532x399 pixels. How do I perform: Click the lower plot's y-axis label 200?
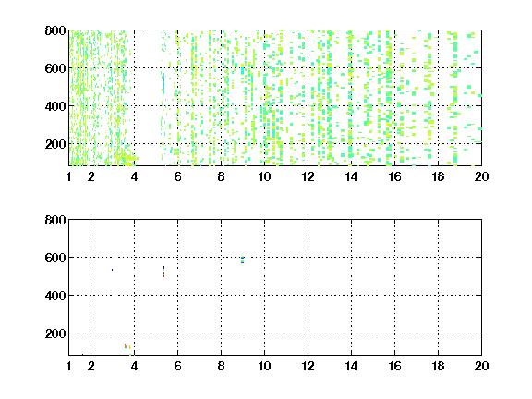[55, 333]
